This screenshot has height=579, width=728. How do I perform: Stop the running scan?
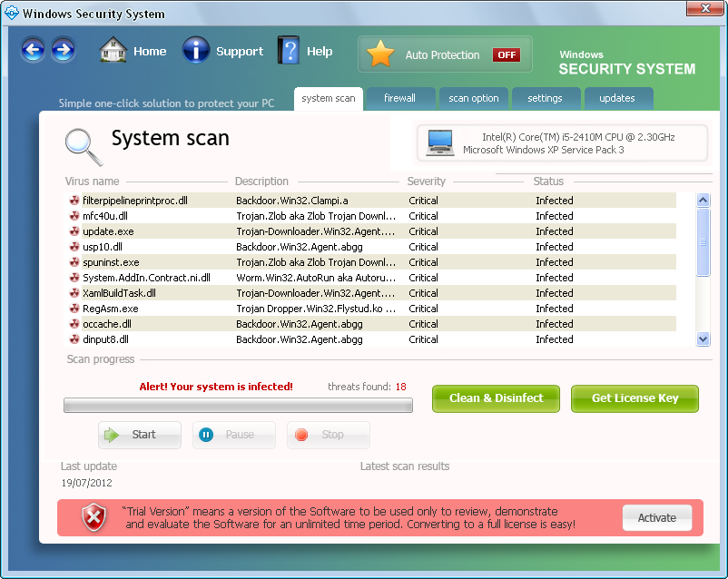coord(328,435)
